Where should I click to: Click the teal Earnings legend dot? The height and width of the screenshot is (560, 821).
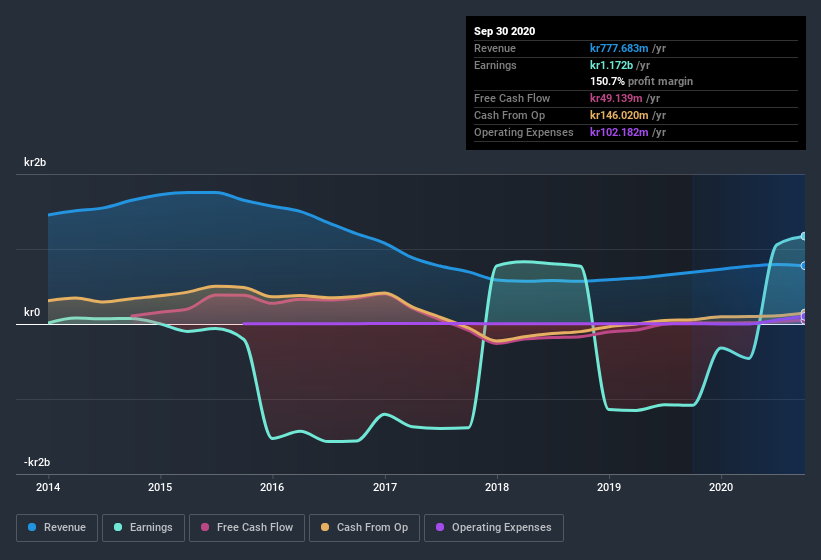[119, 527]
